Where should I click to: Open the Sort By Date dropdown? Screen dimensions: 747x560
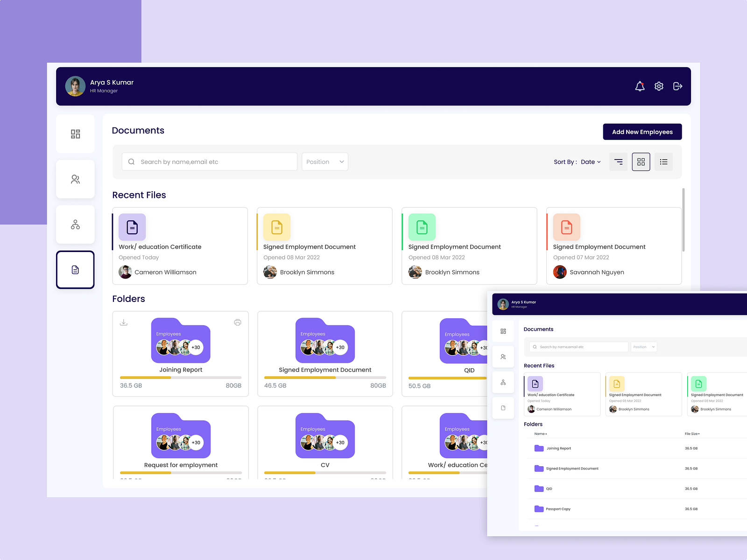(x=591, y=162)
